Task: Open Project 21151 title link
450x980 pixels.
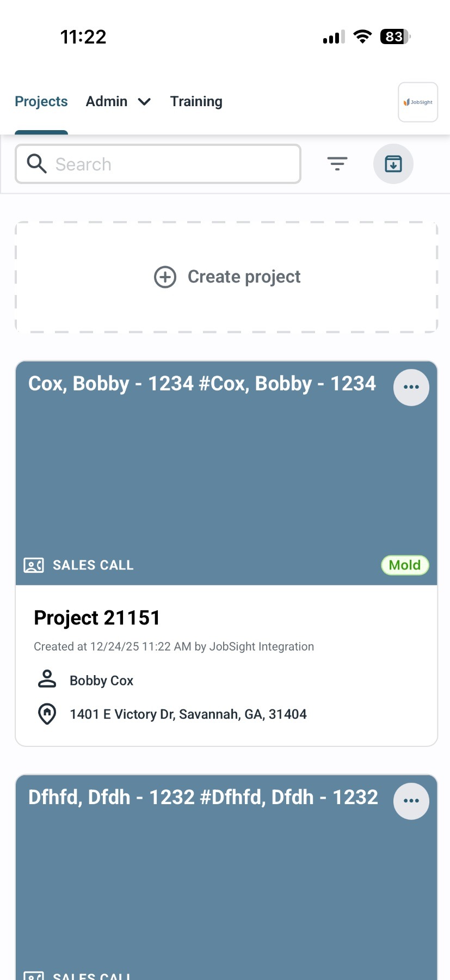Action: click(97, 618)
